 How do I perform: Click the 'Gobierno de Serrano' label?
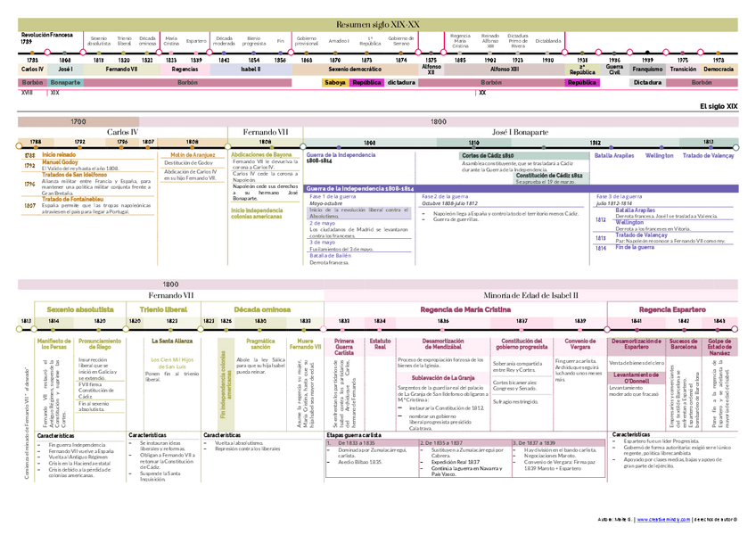400,41
